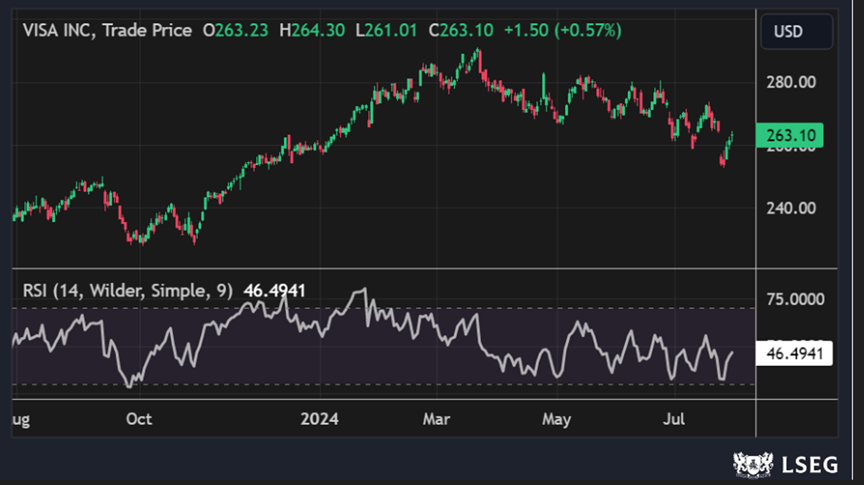Click the close value C263.10
864x485 pixels.
(460, 31)
